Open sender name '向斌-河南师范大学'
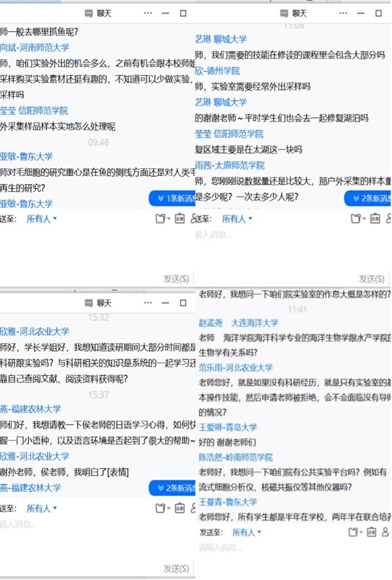The height and width of the screenshot is (580, 392). click(x=35, y=47)
